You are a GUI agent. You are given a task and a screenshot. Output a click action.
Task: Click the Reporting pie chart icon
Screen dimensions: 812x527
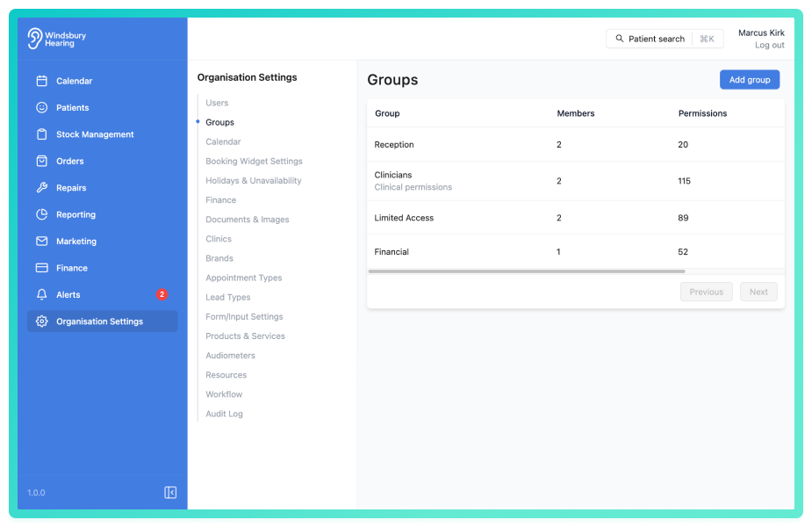click(42, 214)
